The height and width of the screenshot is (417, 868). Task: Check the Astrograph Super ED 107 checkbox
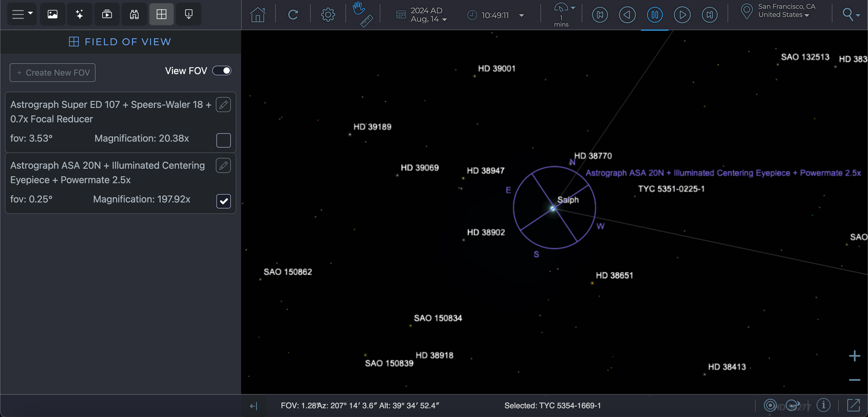(x=223, y=140)
